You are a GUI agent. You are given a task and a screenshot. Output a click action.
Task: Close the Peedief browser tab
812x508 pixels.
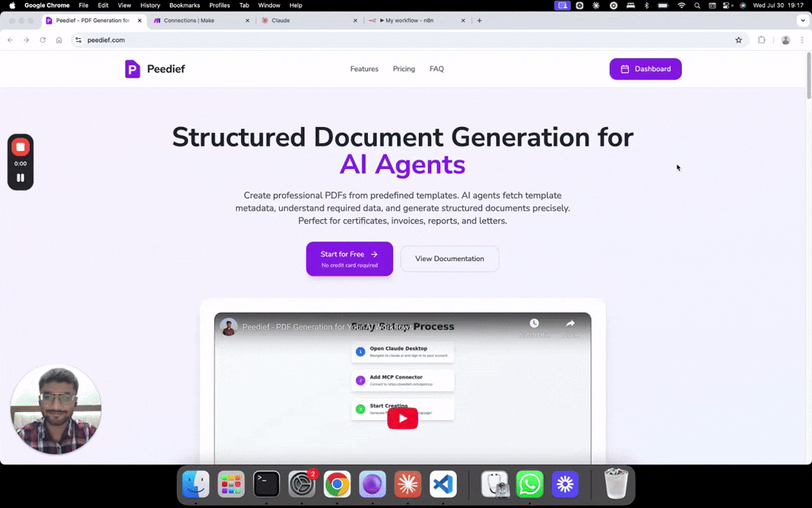click(140, 21)
